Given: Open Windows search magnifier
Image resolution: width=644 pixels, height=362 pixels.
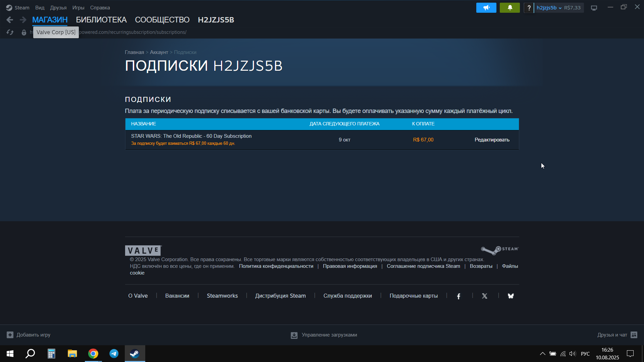Looking at the screenshot, I should tap(31, 354).
